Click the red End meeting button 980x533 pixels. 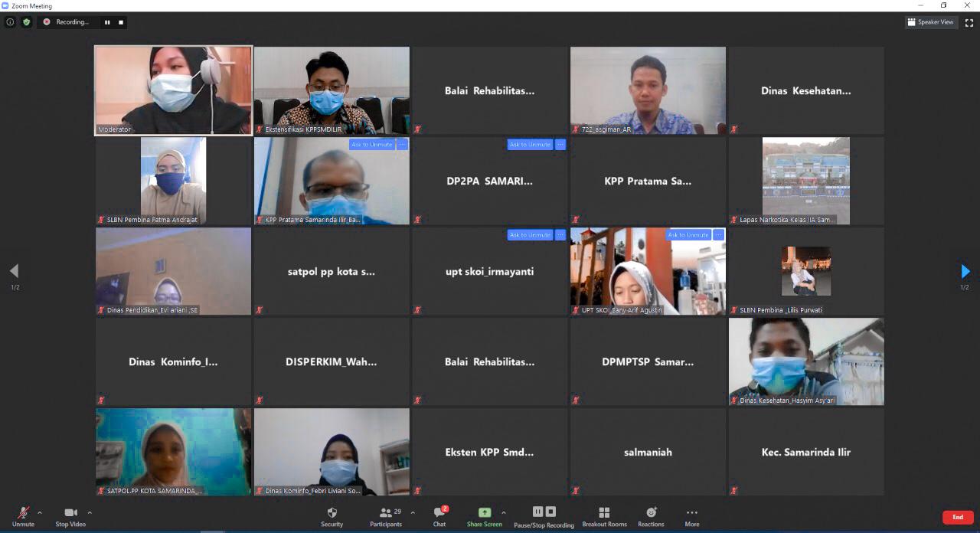pyautogui.click(x=957, y=517)
